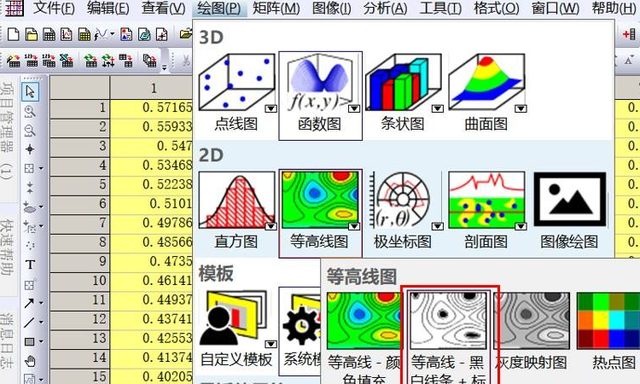Select row header 12
Screen dimensions: 640x384
(79, 319)
